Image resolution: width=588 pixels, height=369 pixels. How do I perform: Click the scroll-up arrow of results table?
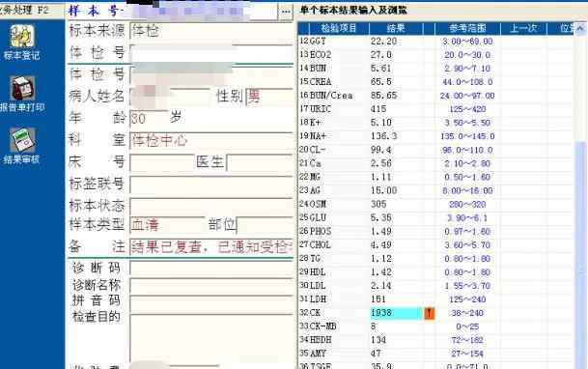click(x=580, y=29)
